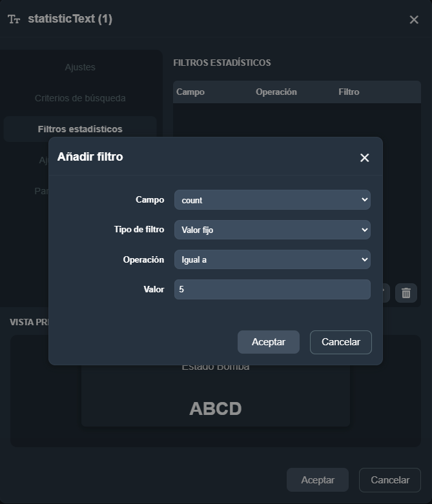Click the trash delete filter icon
This screenshot has width=432, height=504.
click(x=406, y=293)
